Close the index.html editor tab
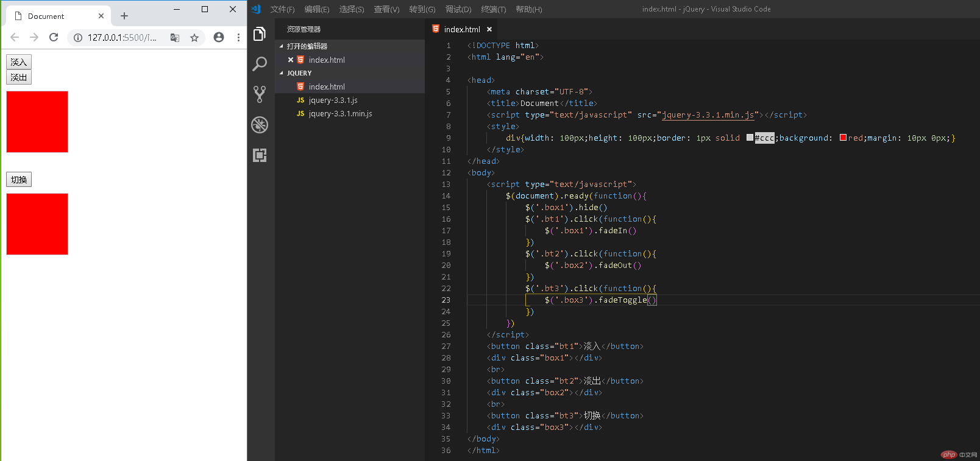 coord(489,29)
